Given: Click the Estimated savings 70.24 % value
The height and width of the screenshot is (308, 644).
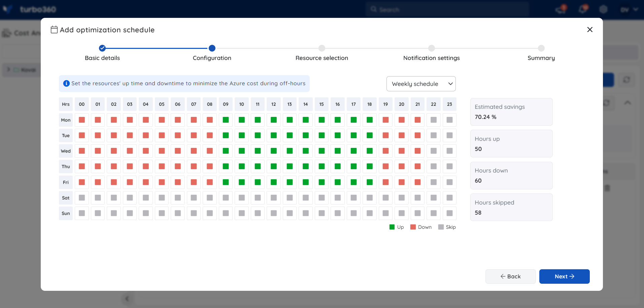Looking at the screenshot, I should coord(485,117).
